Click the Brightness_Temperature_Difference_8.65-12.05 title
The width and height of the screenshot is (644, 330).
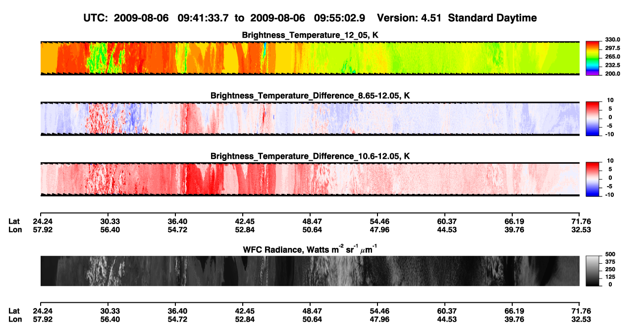click(310, 95)
